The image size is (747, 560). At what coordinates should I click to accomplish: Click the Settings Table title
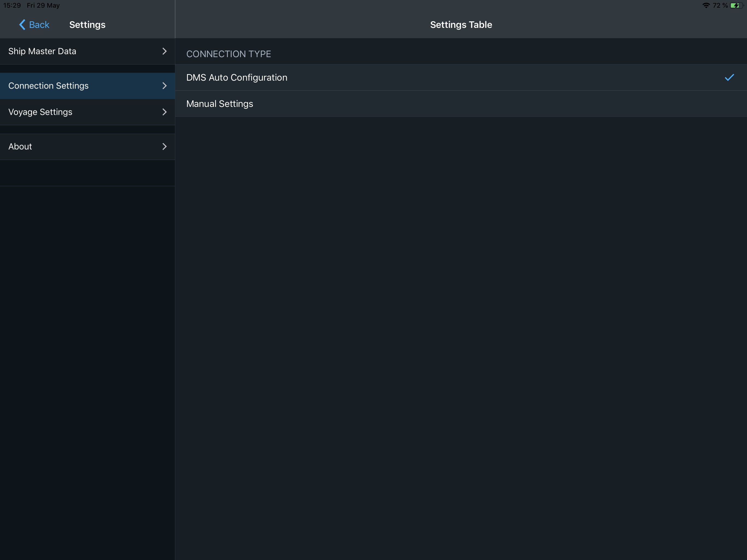(461, 25)
